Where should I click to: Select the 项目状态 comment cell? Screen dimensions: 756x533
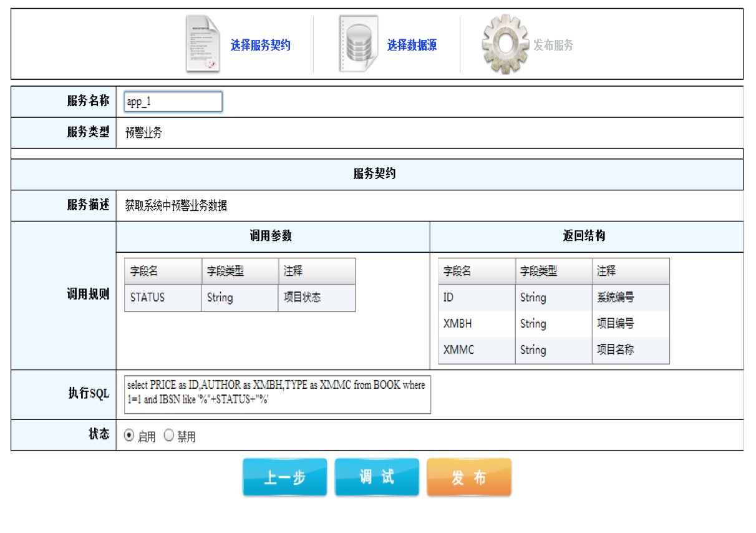tap(317, 298)
